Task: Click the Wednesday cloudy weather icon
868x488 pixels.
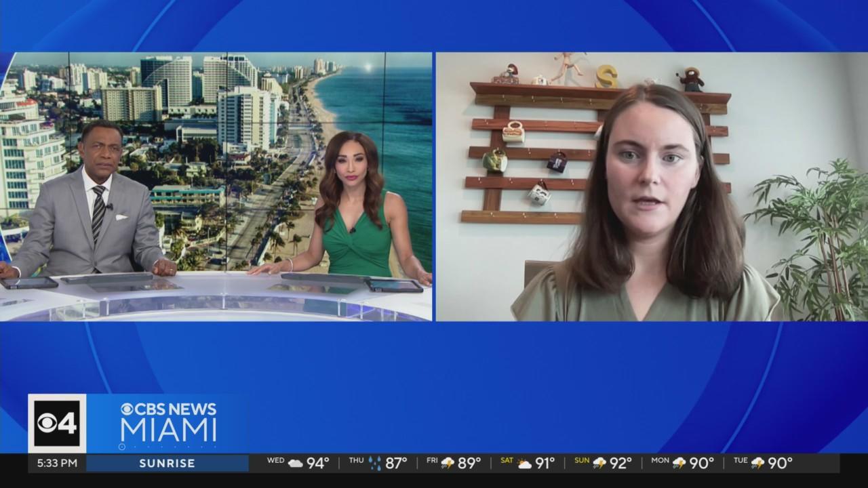Action: coord(295,464)
